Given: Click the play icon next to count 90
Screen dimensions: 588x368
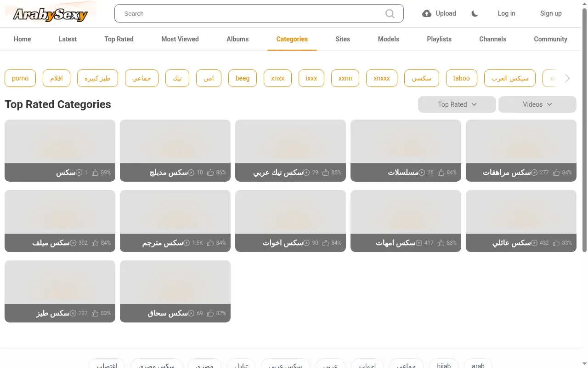Looking at the screenshot, I should [306, 243].
